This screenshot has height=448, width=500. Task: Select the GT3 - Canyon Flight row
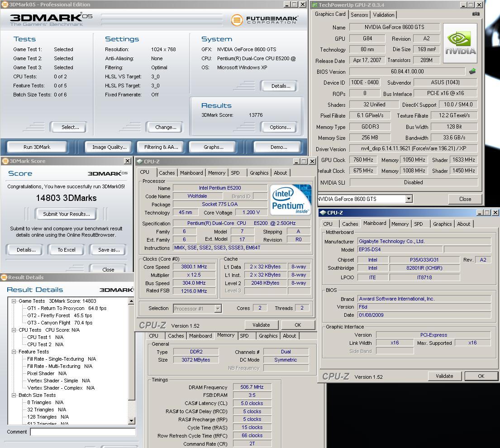(60, 323)
